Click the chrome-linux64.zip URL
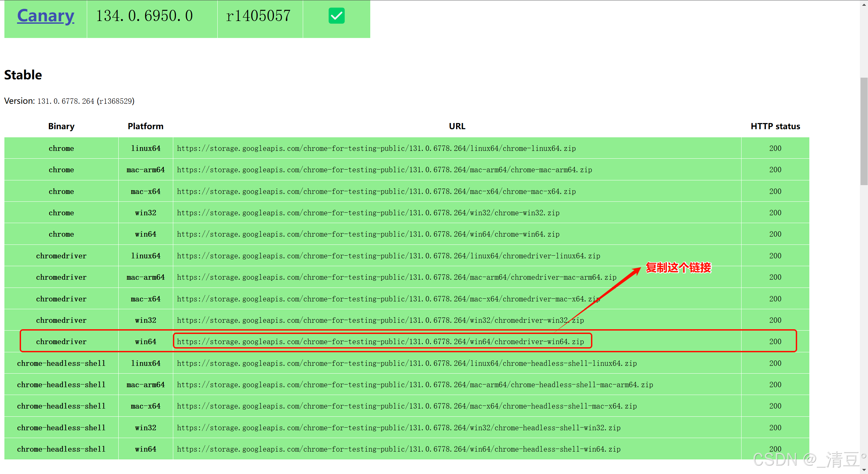The image size is (868, 474). tap(376, 149)
